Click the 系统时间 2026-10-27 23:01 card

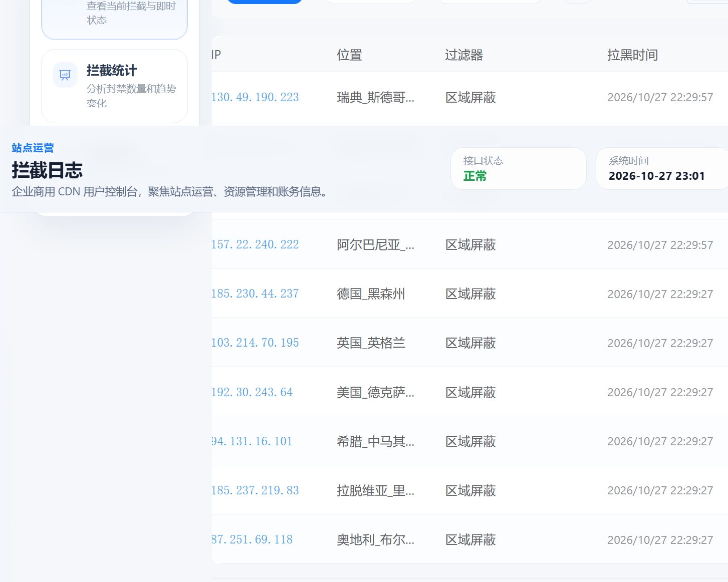662,168
